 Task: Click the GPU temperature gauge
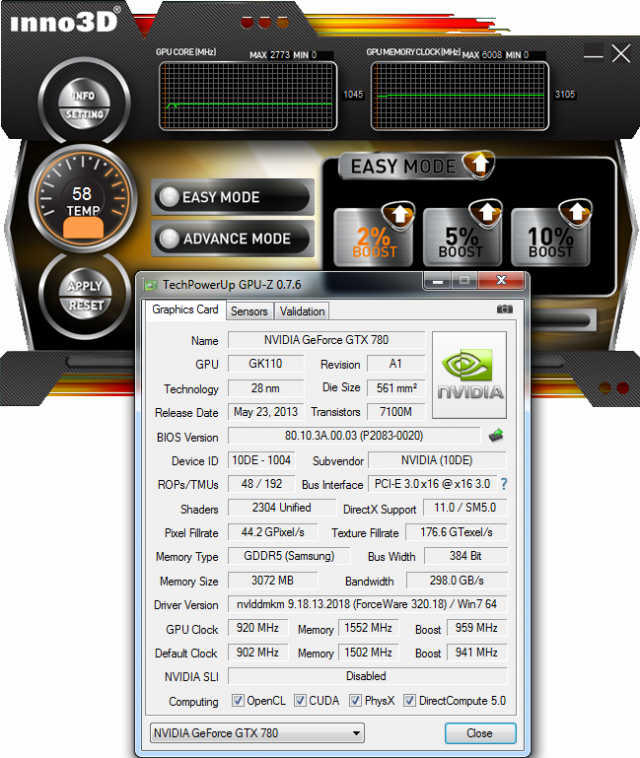click(83, 199)
